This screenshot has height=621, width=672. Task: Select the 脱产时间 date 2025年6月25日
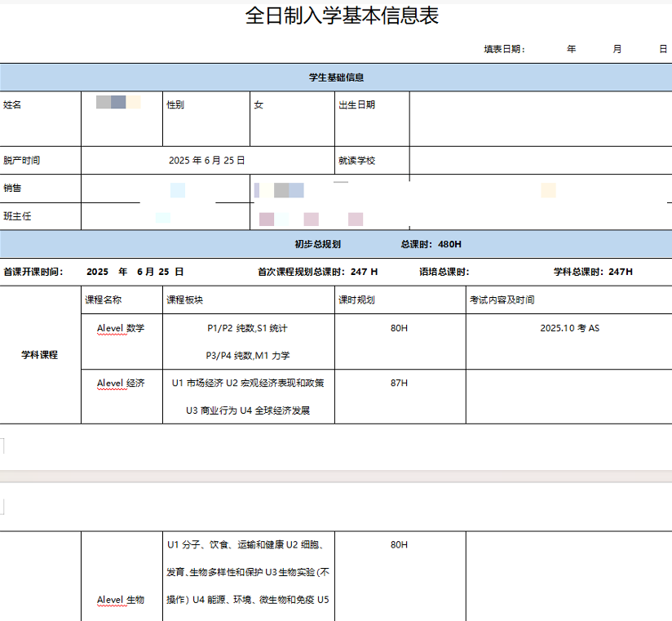(x=207, y=161)
